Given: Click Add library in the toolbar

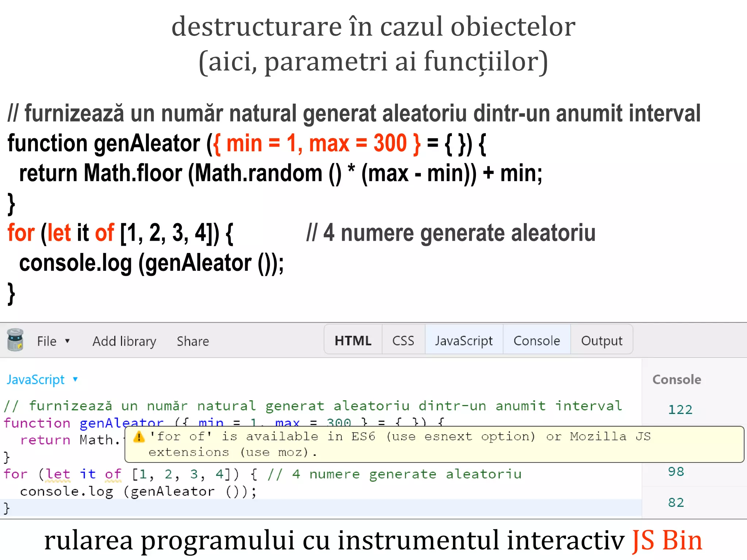Looking at the screenshot, I should coord(124,341).
